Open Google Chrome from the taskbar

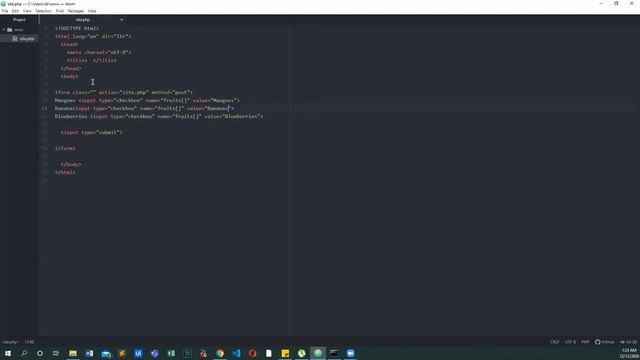click(220, 353)
